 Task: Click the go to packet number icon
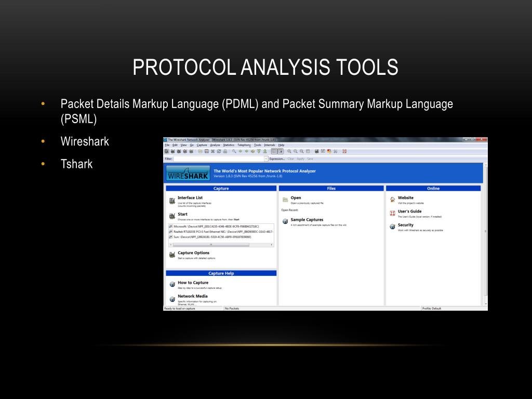click(x=253, y=151)
